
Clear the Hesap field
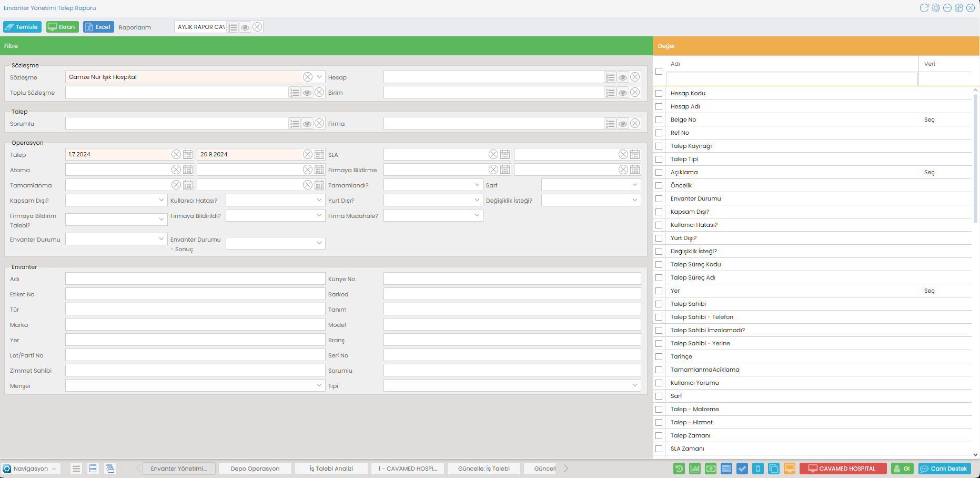coord(635,77)
